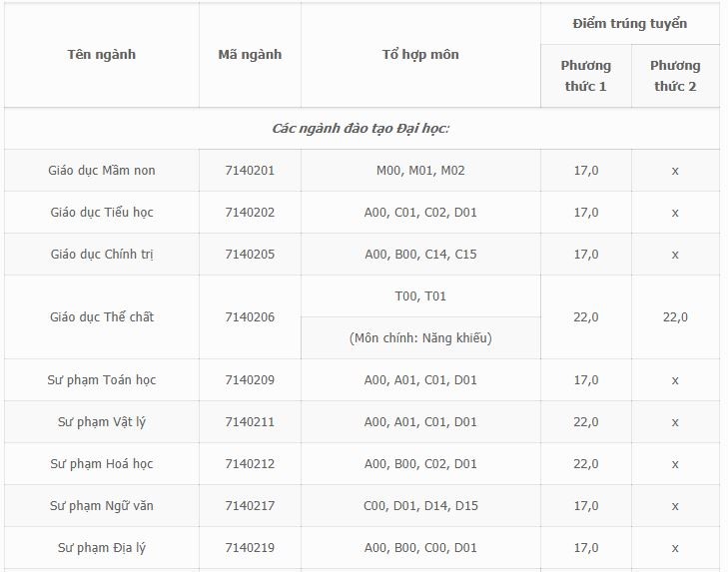Viewport: 728px width, 572px height.
Task: Select the "Phương thức 2" subheader
Action: [675, 76]
